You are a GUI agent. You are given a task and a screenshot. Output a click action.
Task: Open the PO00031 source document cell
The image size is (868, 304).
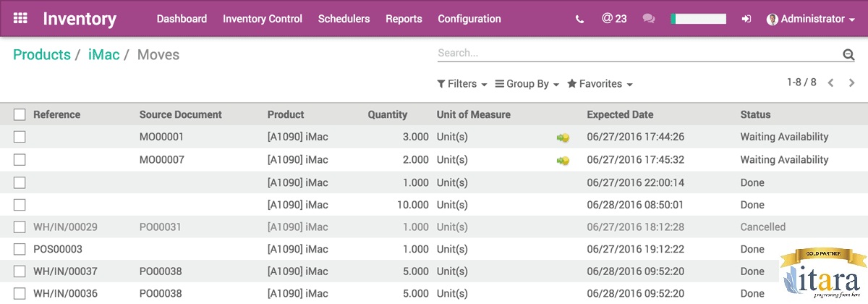[x=161, y=227]
